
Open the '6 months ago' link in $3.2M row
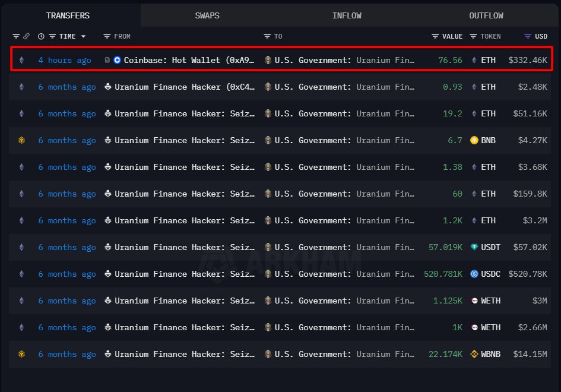click(x=67, y=221)
